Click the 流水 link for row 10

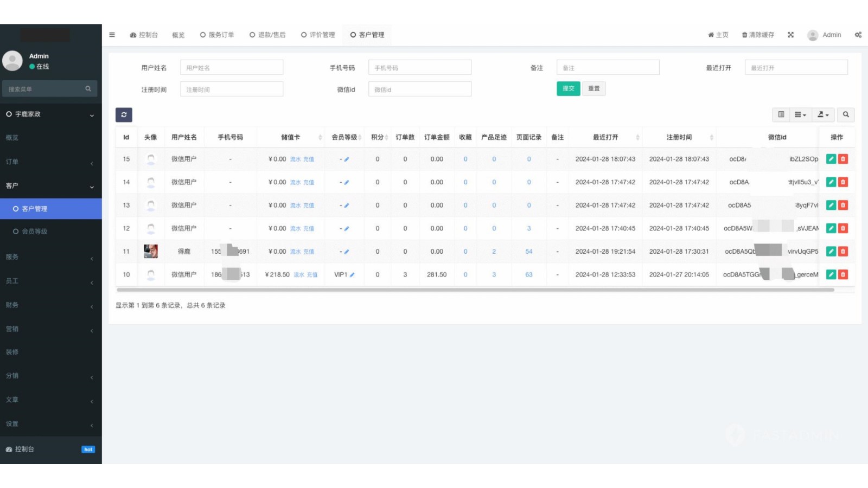click(299, 275)
